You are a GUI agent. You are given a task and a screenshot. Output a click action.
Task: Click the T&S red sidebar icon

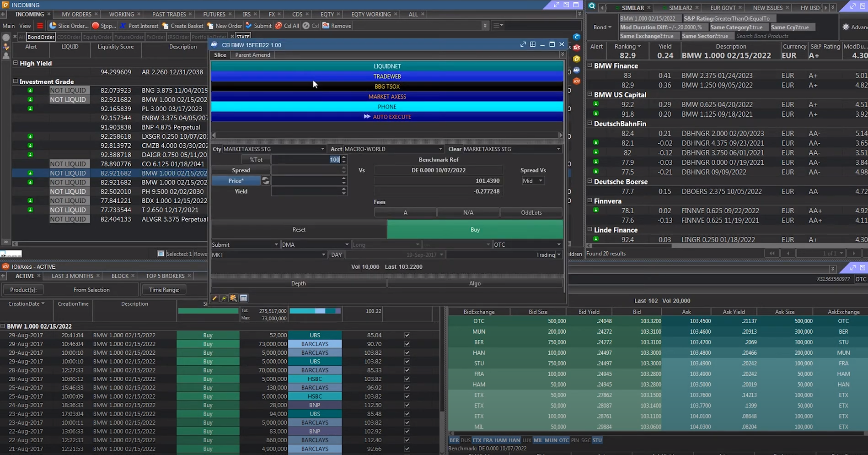tap(577, 47)
